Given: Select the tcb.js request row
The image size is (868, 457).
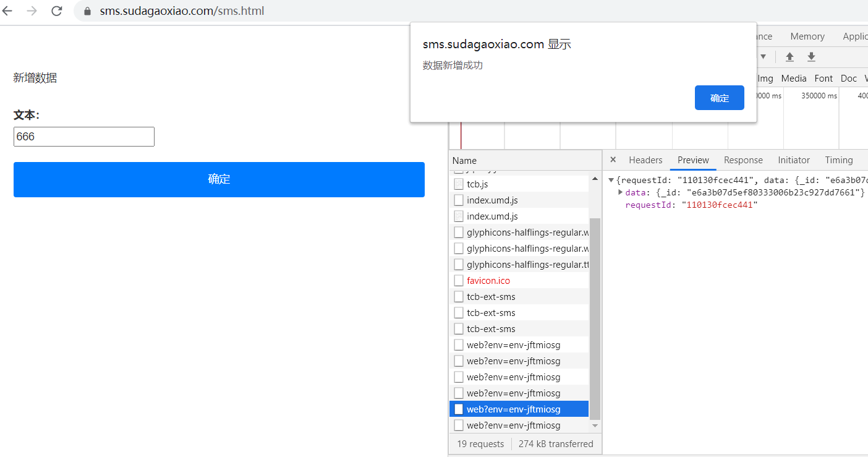Looking at the screenshot, I should (x=519, y=184).
